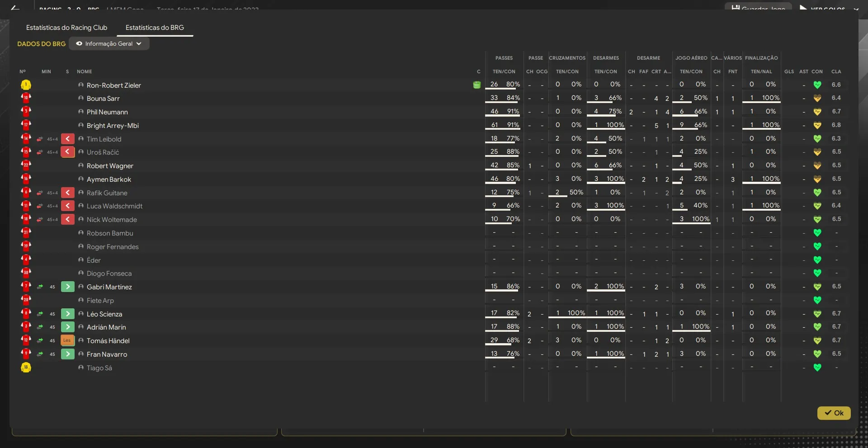Click the CRUZAMENTOS group header
This screenshot has width=868, height=448.
(567, 58)
